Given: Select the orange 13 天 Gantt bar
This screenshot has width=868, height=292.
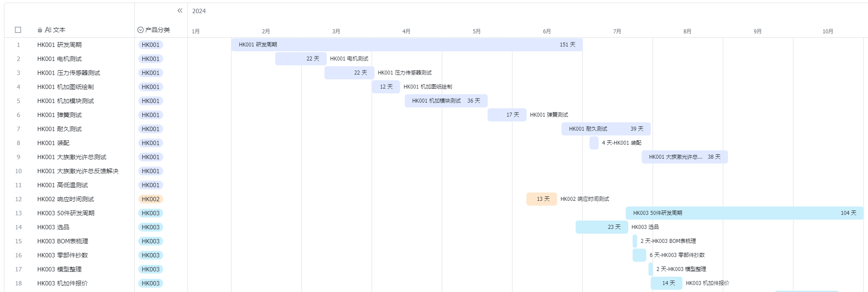Looking at the screenshot, I should (x=541, y=199).
